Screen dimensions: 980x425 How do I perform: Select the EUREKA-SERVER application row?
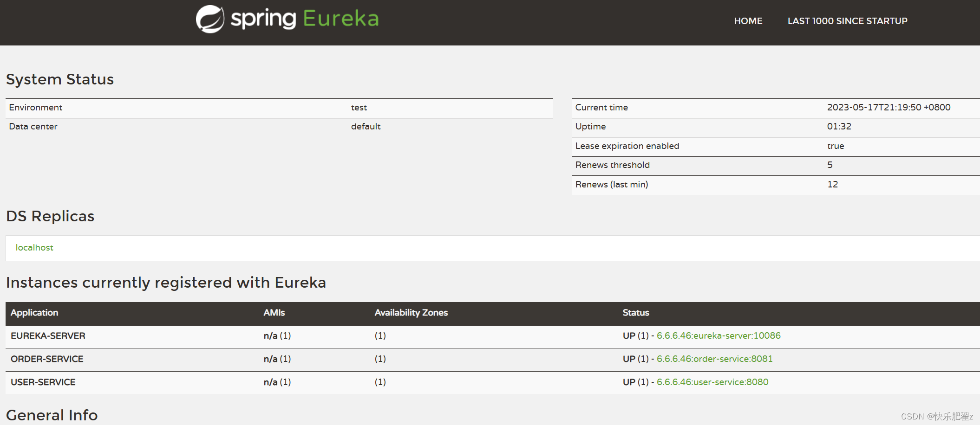48,335
